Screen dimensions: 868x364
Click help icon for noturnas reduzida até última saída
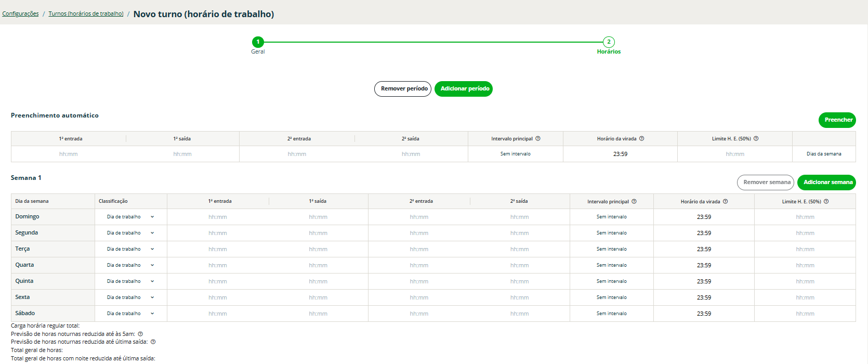pos(153,342)
